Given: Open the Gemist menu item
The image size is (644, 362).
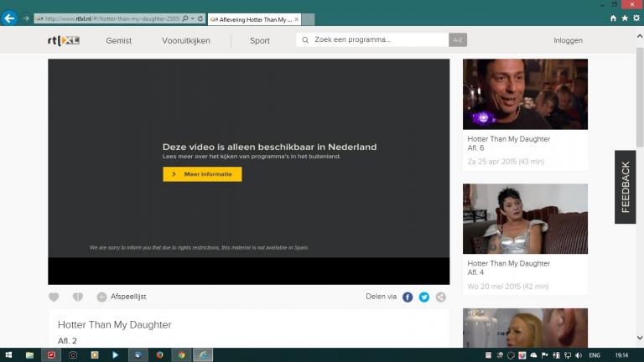Looking at the screenshot, I should (x=118, y=40).
